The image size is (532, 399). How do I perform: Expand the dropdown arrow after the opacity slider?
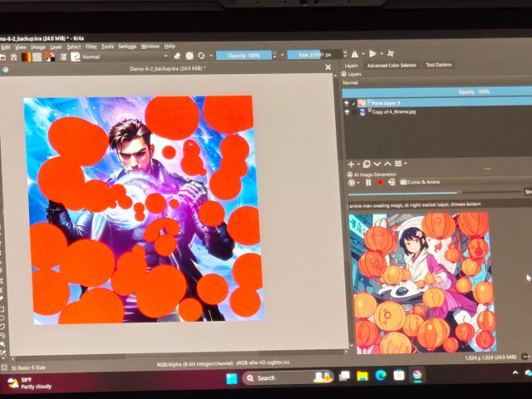click(x=283, y=55)
